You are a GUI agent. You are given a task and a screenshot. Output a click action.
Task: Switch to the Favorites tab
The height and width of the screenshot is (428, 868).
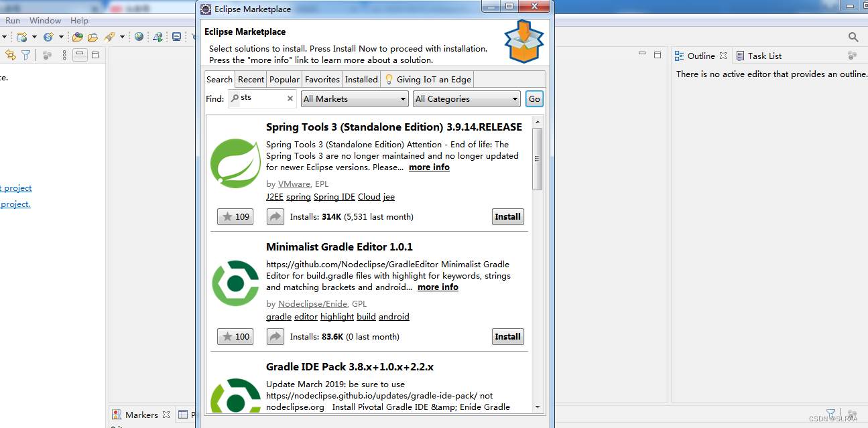tap(322, 79)
